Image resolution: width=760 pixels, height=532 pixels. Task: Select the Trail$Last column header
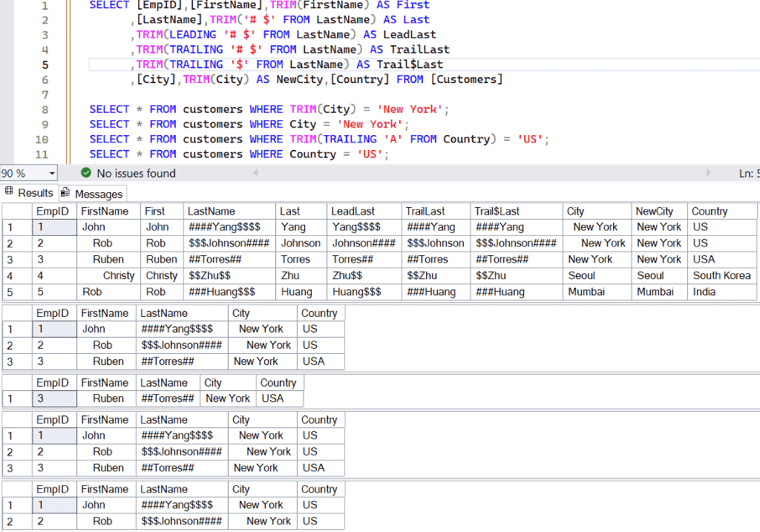tap(517, 211)
